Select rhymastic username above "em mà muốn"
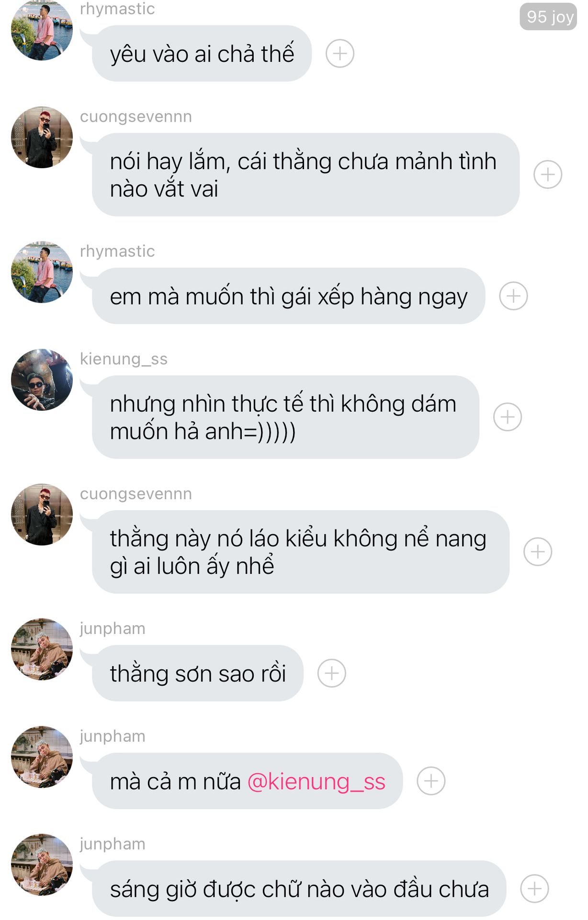This screenshot has width=588, height=920. point(117,251)
